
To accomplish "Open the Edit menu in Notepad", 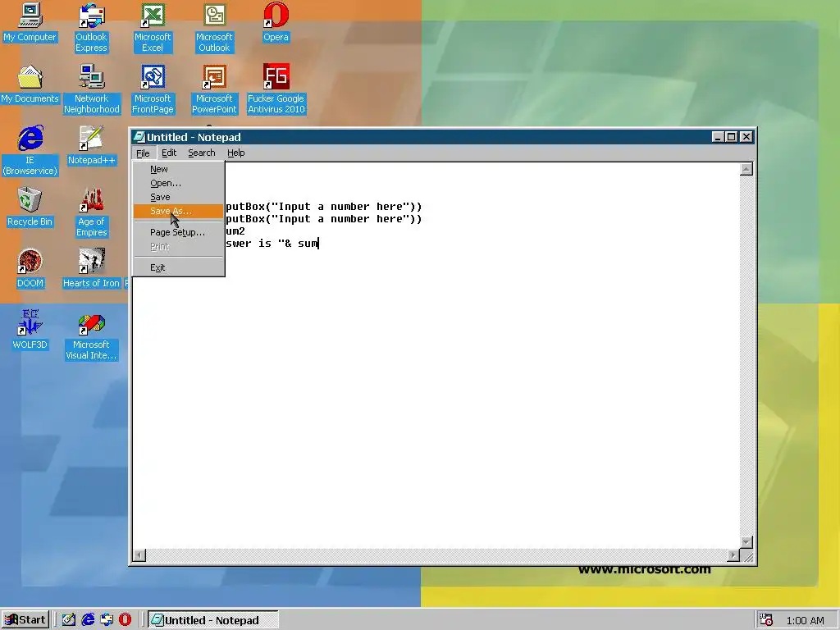I will click(x=169, y=153).
